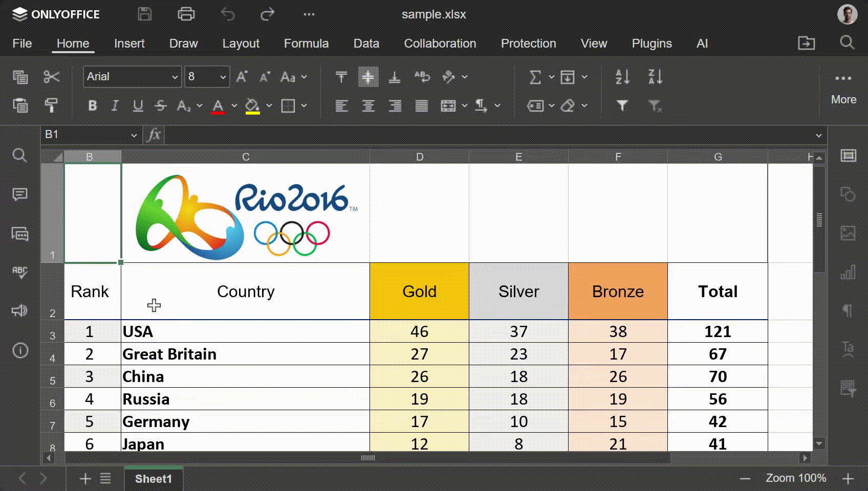
Task: Switch to the Collaboration tab
Action: (440, 43)
